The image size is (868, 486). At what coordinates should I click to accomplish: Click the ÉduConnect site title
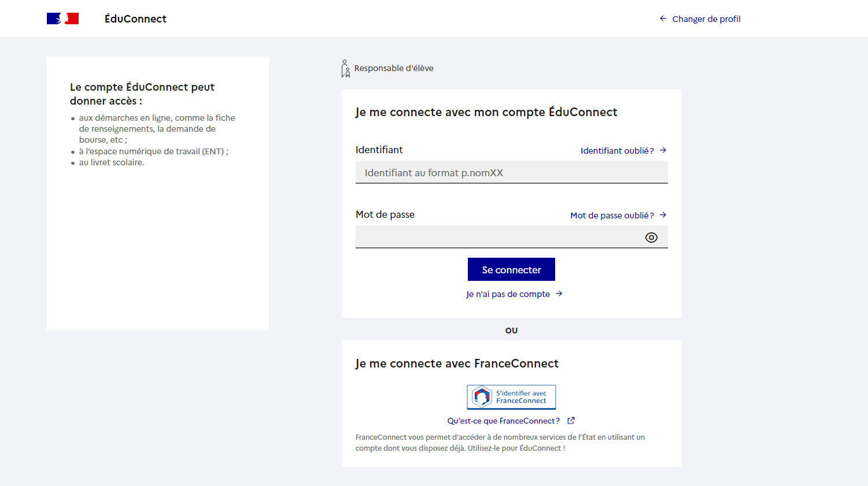click(135, 19)
